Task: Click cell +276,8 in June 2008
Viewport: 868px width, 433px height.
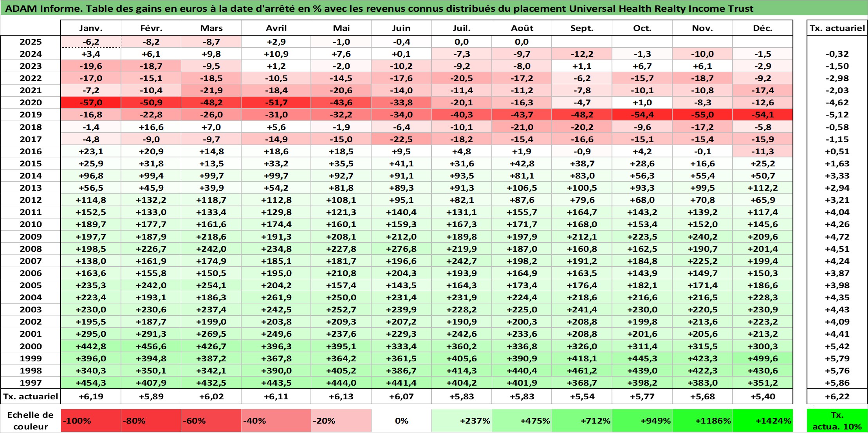Action: 401,249
